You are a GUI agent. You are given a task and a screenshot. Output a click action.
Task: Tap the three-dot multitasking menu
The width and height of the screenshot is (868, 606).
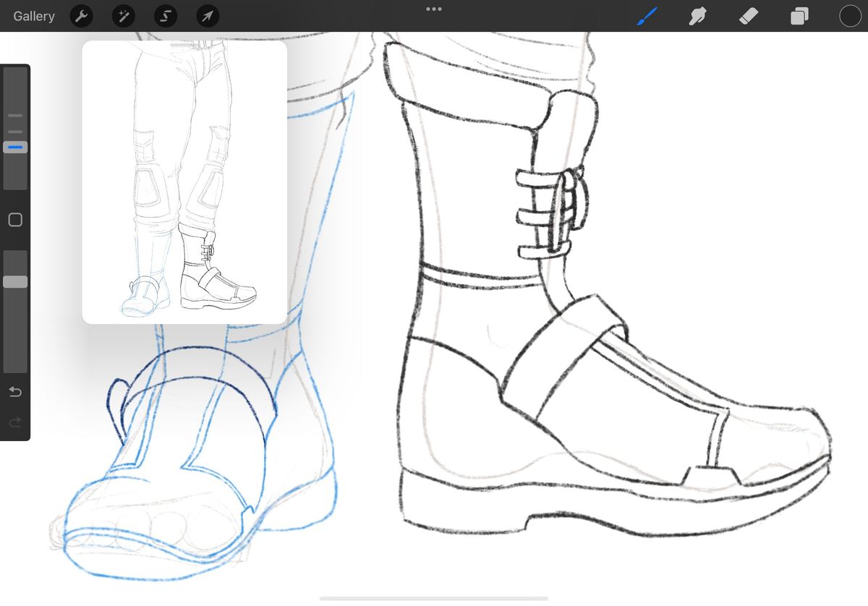(x=433, y=9)
